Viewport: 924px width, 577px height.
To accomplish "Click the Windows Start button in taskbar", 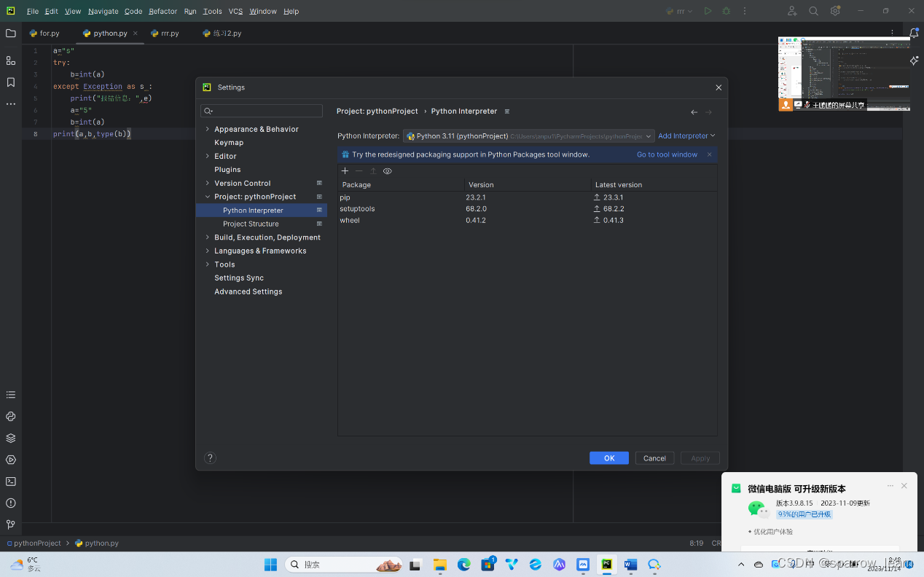I will 270,564.
